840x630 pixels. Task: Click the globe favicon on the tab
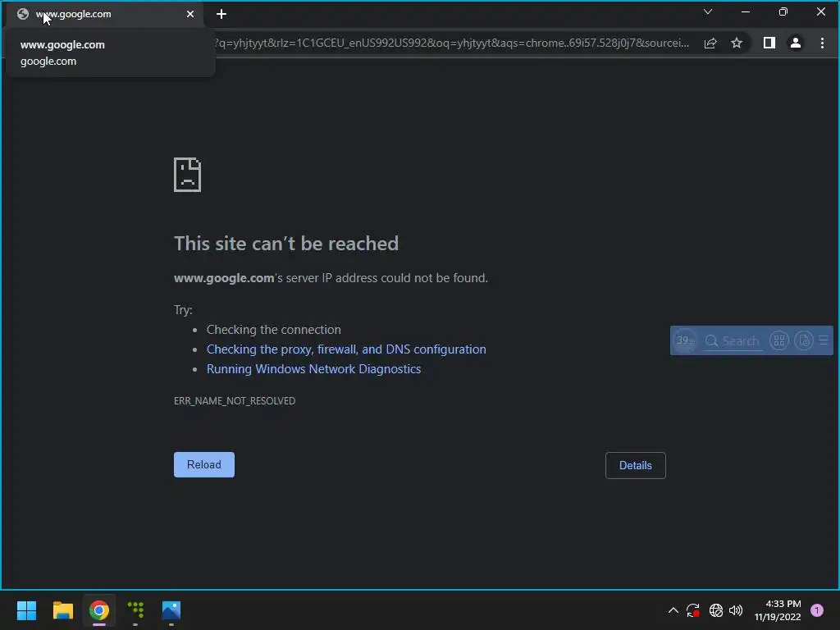point(22,14)
